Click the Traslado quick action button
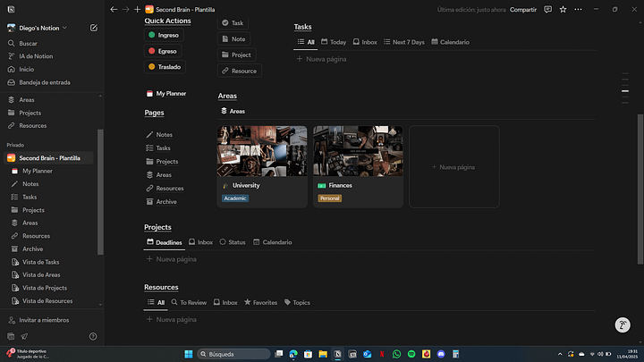This screenshot has width=644, height=362. [x=165, y=67]
